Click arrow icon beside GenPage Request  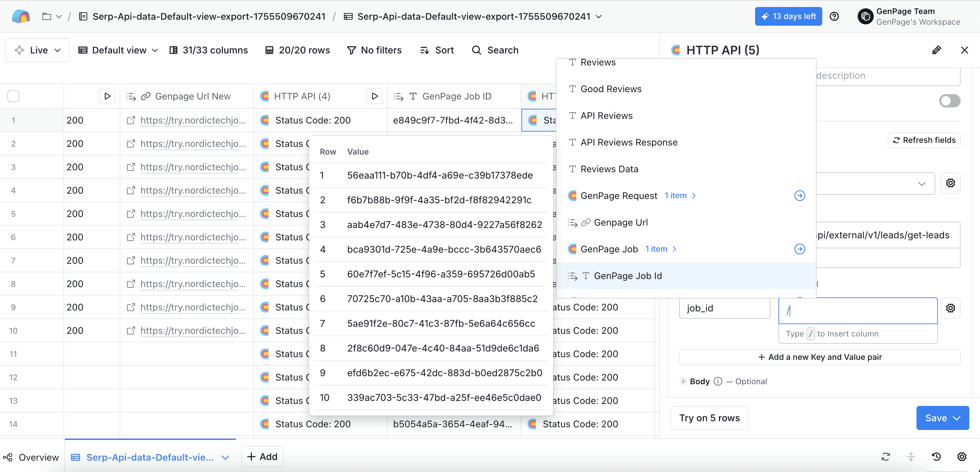click(x=800, y=195)
